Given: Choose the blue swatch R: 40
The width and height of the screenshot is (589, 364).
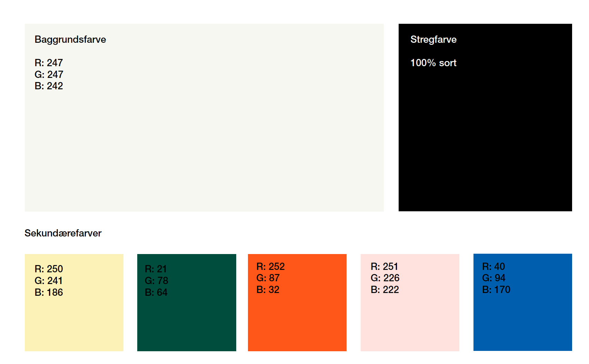Looking at the screenshot, I should coord(523,302).
